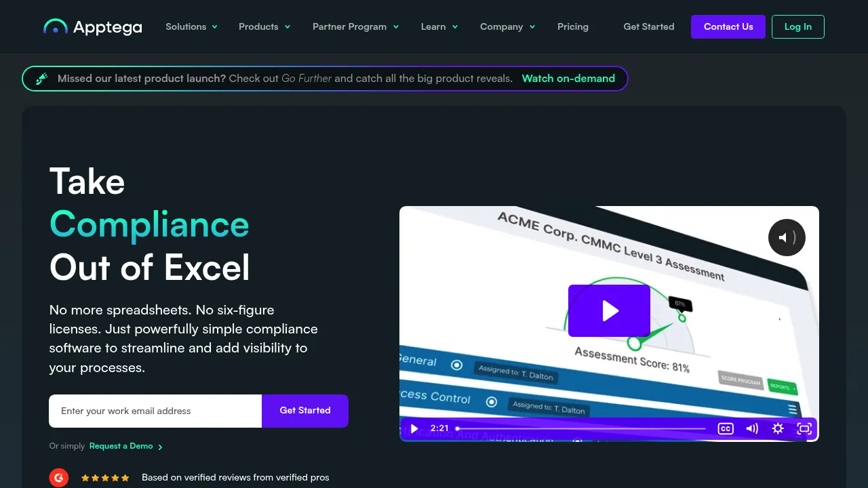Click the Watch on-demand link
The image size is (868, 488).
(x=568, y=79)
